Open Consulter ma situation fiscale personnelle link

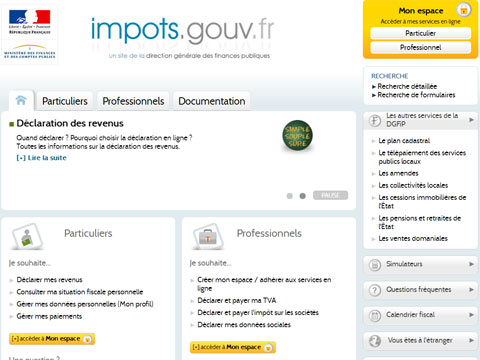tap(80, 292)
